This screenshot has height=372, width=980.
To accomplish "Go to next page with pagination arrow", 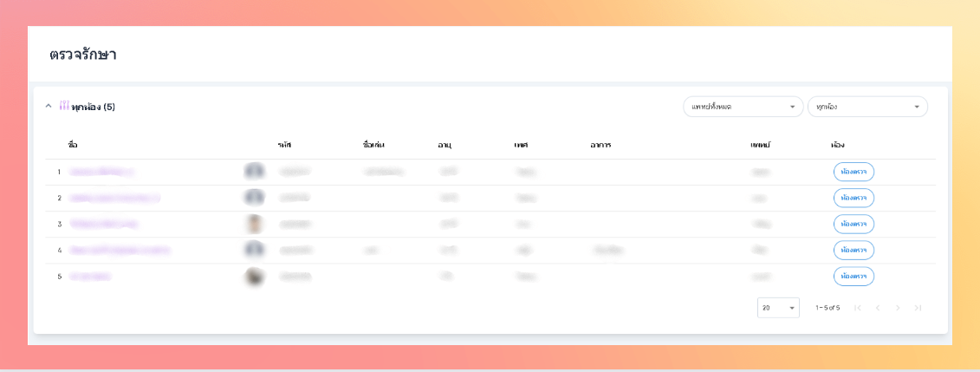I will (x=899, y=308).
